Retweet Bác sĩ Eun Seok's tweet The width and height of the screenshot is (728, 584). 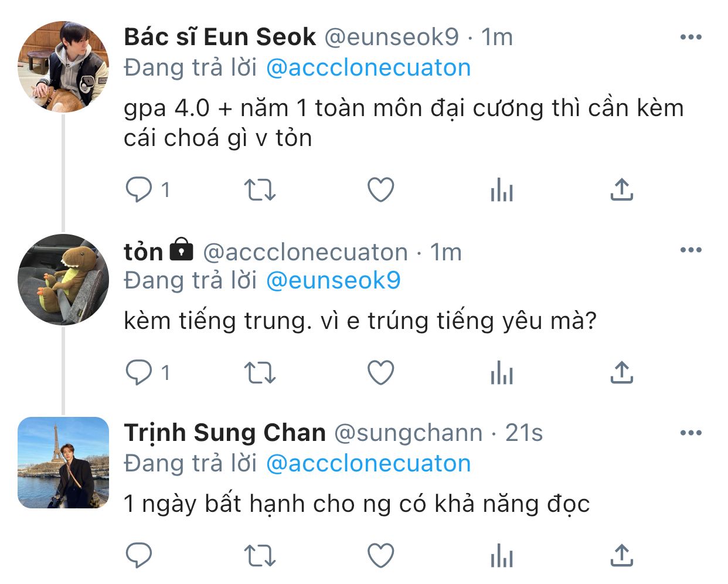coord(259,189)
